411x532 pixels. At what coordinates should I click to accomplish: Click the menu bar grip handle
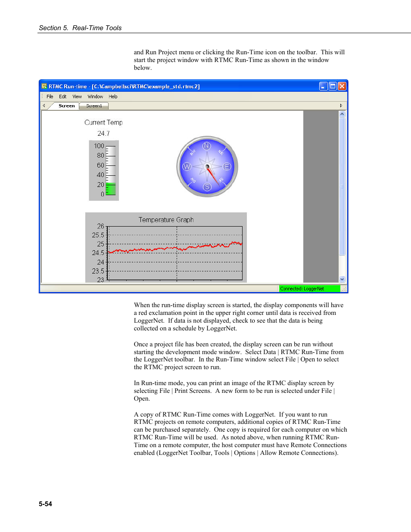(42, 96)
